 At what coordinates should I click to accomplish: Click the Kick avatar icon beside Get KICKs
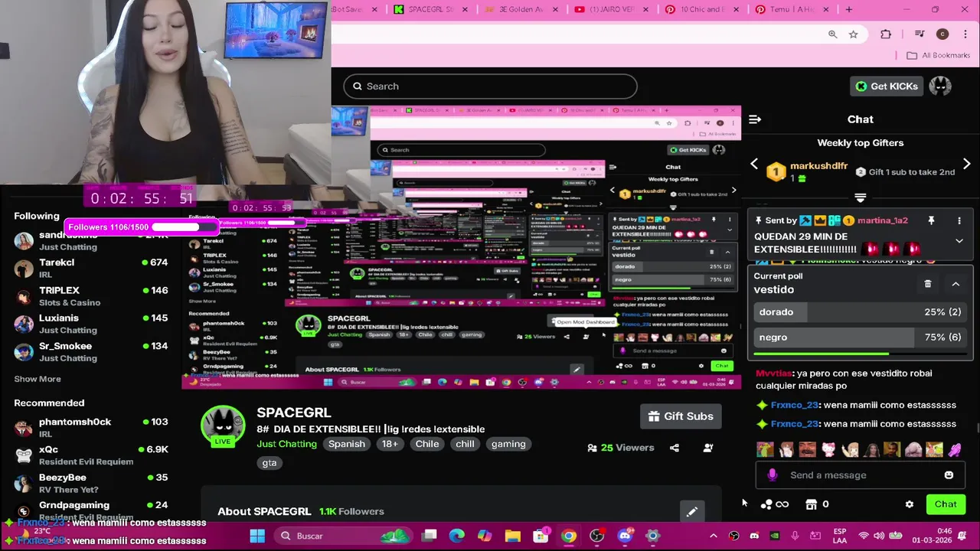(939, 86)
